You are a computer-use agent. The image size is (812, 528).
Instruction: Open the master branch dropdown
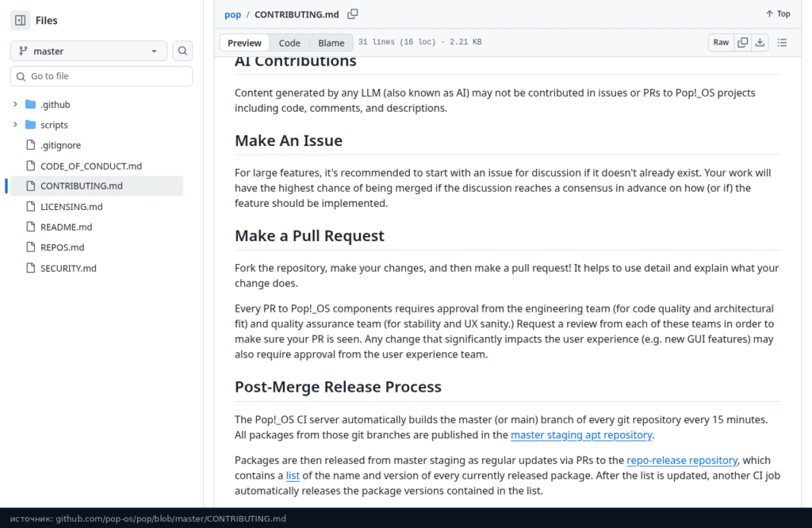89,51
